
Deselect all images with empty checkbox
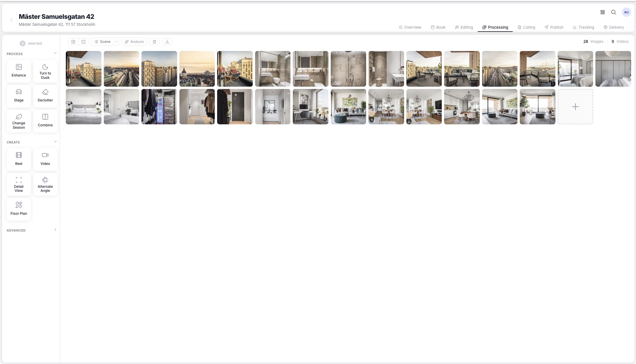(83, 42)
